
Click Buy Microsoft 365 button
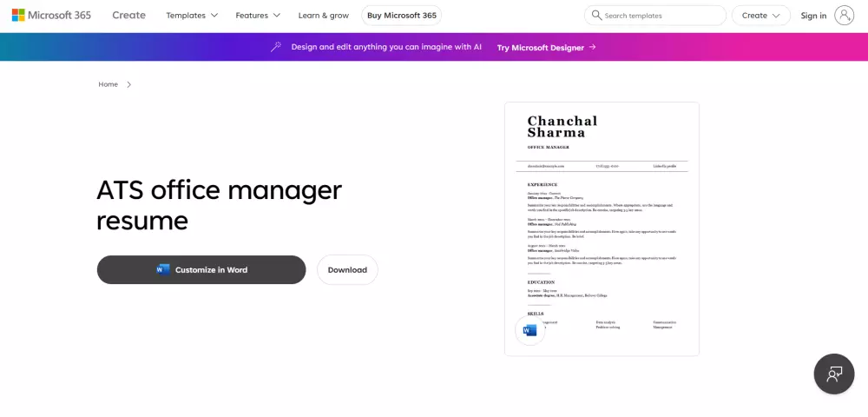[x=401, y=16]
